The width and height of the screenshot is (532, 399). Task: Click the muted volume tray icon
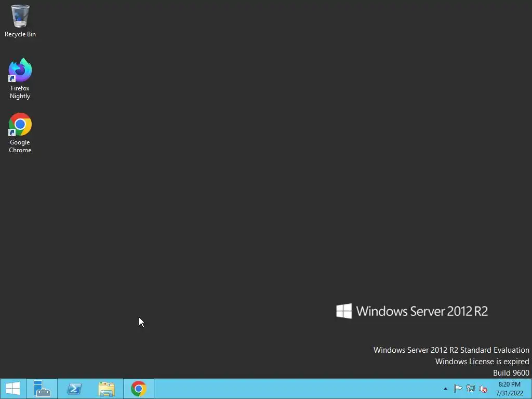483,389
